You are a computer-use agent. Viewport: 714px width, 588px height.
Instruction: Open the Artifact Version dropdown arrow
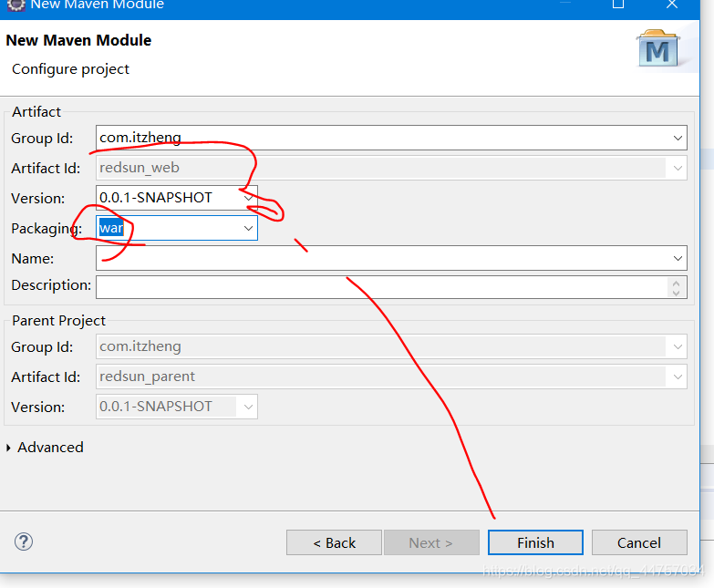click(248, 198)
